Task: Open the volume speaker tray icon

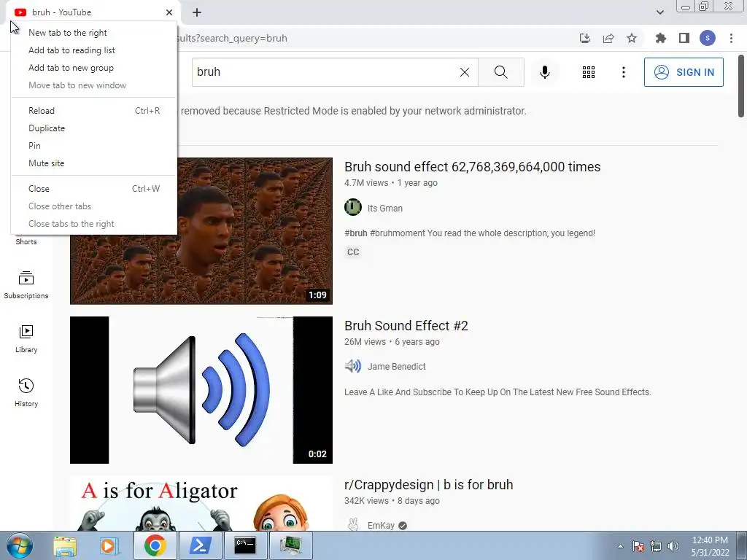Action: coord(673,546)
